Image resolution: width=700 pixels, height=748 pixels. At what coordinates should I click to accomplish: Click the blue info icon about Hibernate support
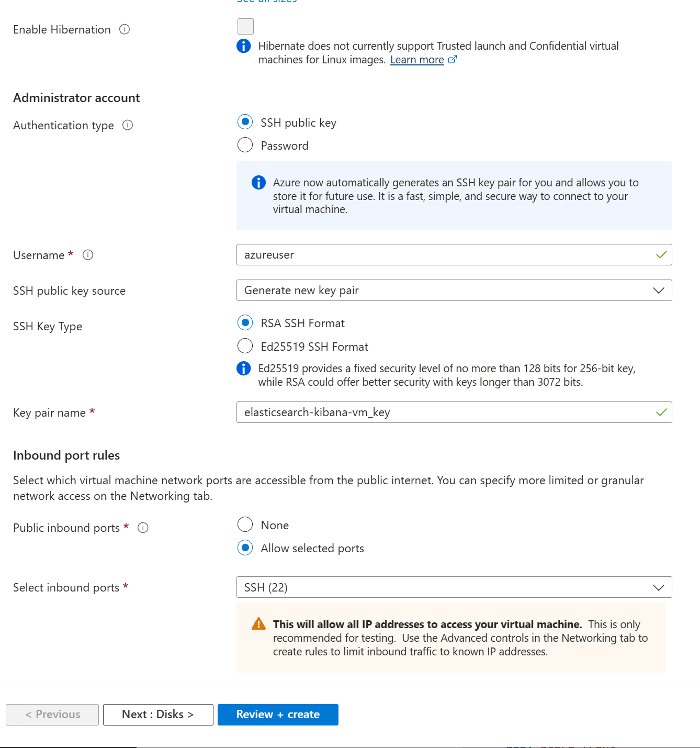[x=243, y=46]
